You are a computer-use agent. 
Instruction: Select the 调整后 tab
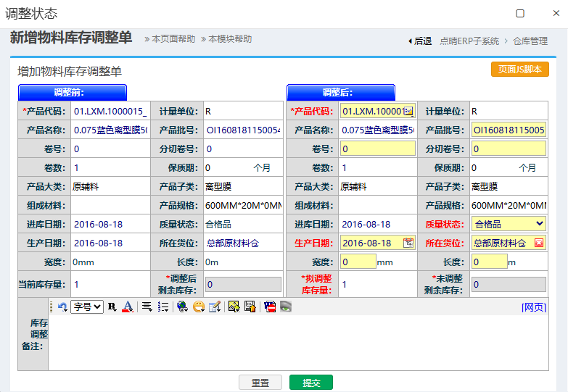(340, 92)
